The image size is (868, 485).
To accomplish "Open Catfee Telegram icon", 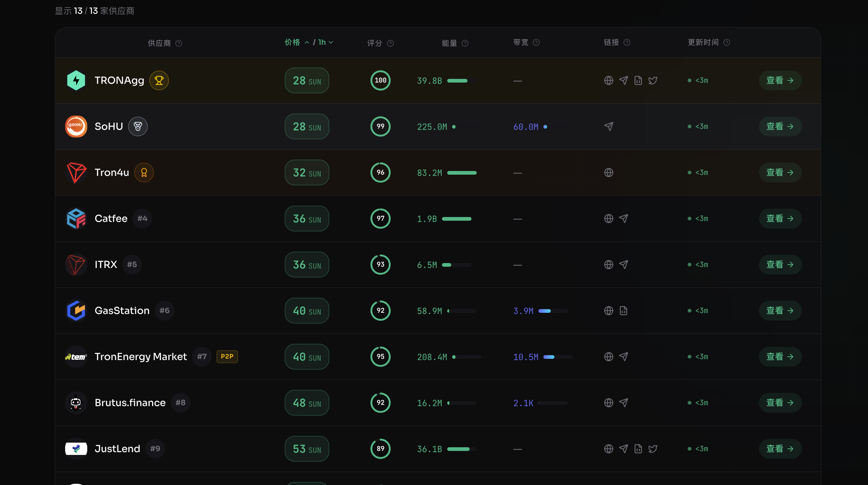I will coord(624,219).
